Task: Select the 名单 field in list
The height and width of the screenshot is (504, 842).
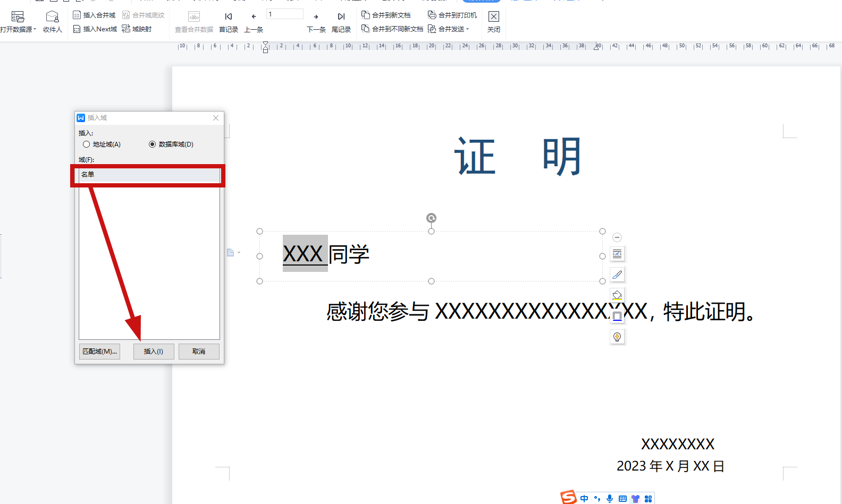Action: coord(149,174)
